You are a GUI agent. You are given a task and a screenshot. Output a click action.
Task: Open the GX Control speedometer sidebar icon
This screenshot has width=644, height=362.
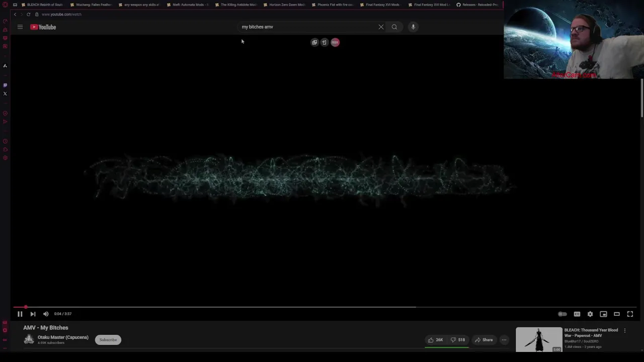click(5, 21)
